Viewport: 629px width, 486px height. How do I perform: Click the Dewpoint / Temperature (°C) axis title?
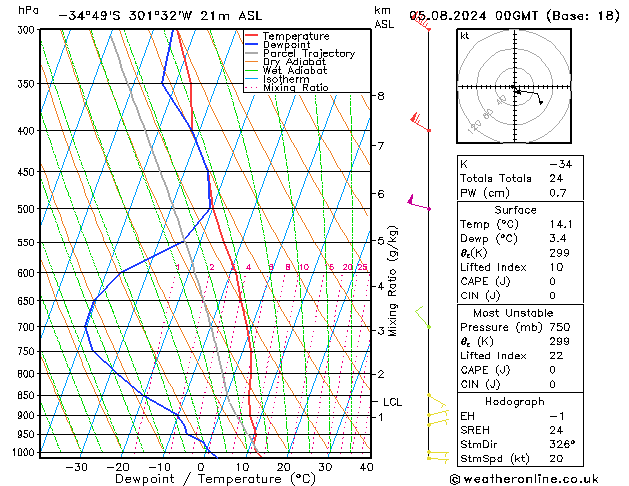point(215,479)
